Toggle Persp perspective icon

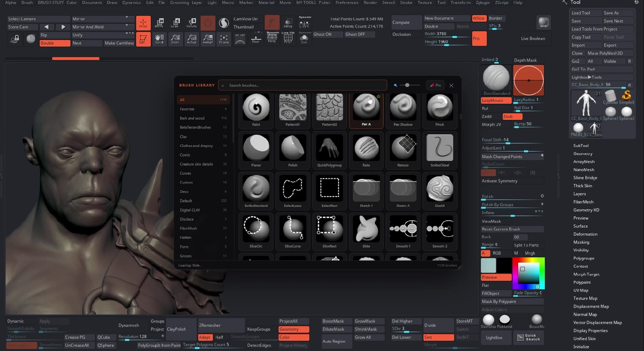click(272, 38)
